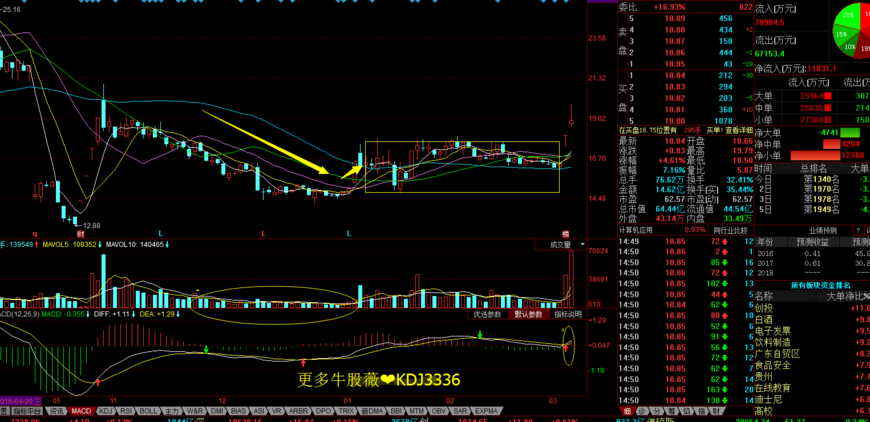The height and width of the screenshot is (422, 870).
Task: Open the 指标平台 tab
Action: point(28,411)
